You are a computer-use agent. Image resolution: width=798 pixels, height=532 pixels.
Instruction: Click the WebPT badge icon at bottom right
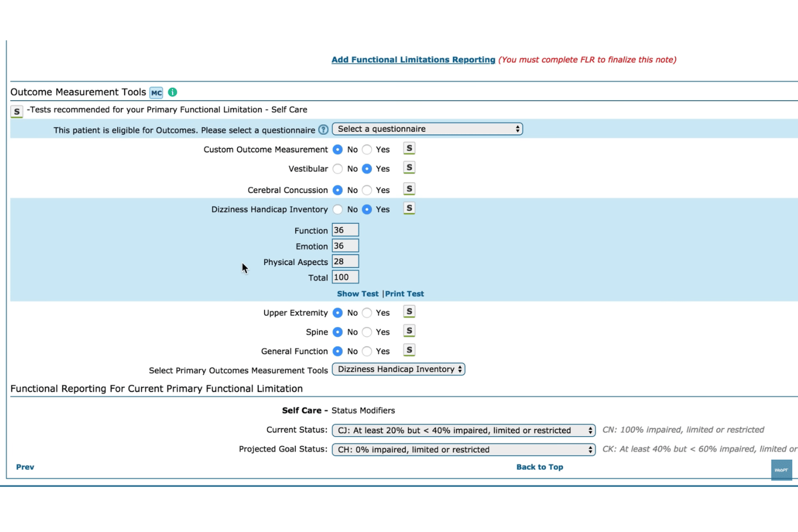pos(781,470)
